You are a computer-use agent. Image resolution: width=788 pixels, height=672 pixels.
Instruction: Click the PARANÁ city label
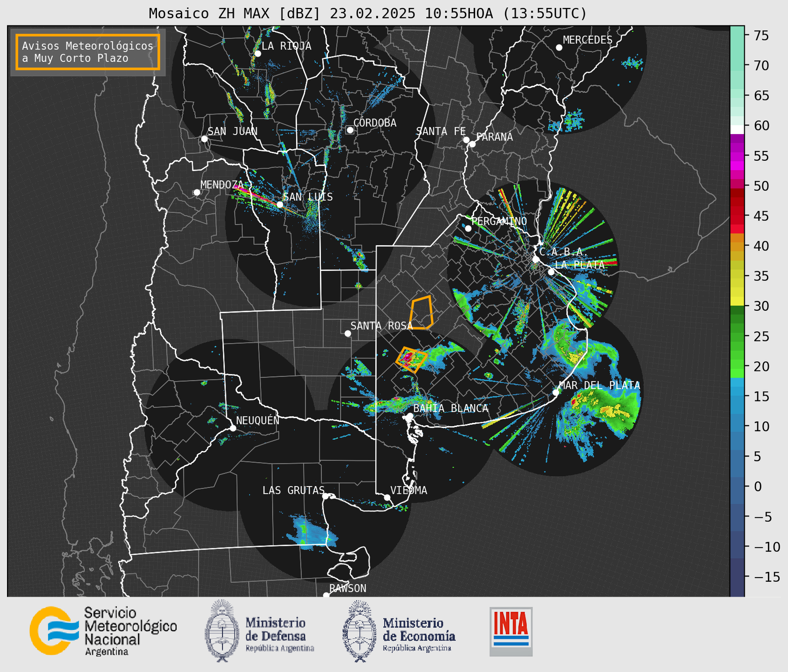[x=494, y=136]
